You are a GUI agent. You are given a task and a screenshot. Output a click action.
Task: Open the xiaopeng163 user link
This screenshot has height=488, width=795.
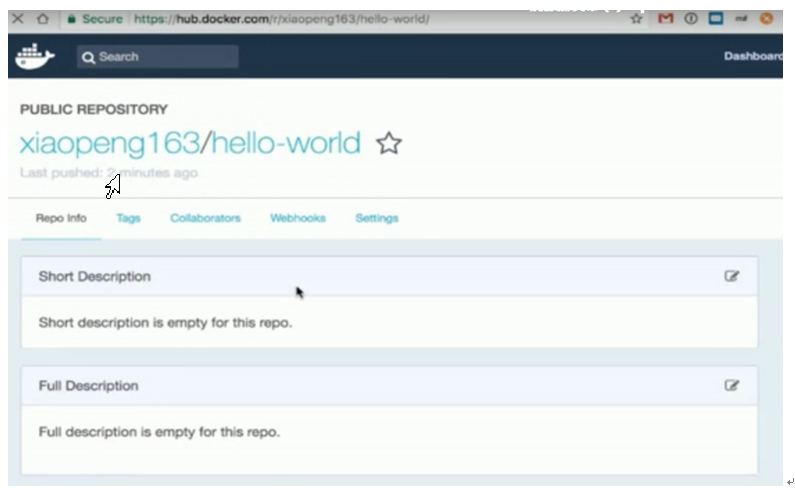coord(110,144)
